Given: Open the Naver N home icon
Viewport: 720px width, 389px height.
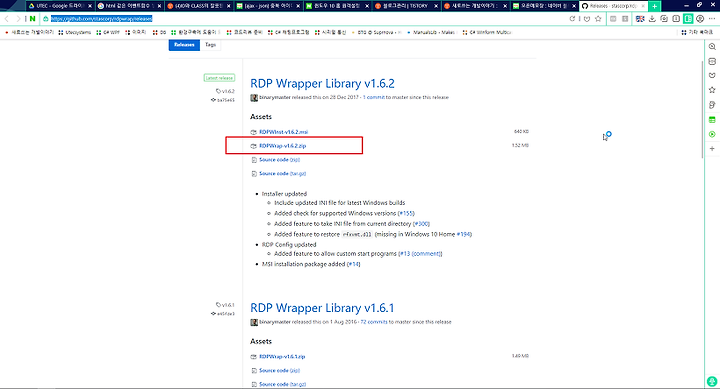Looking at the screenshot, I should point(32,19).
